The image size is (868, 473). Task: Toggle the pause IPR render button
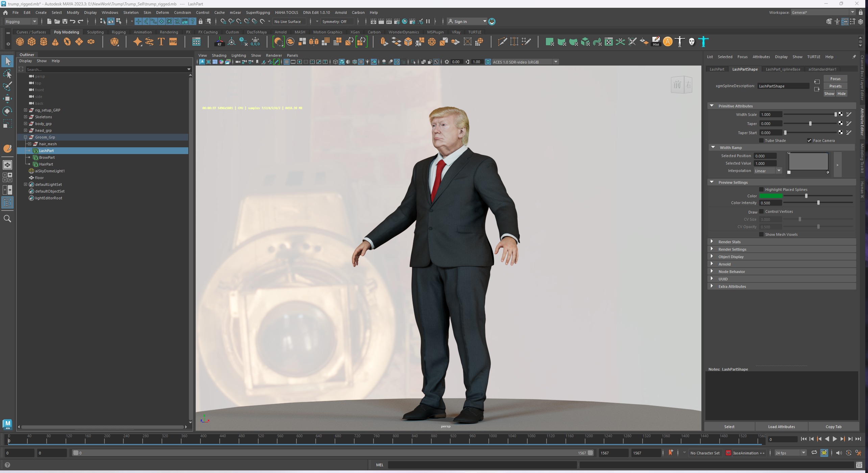pos(428,21)
